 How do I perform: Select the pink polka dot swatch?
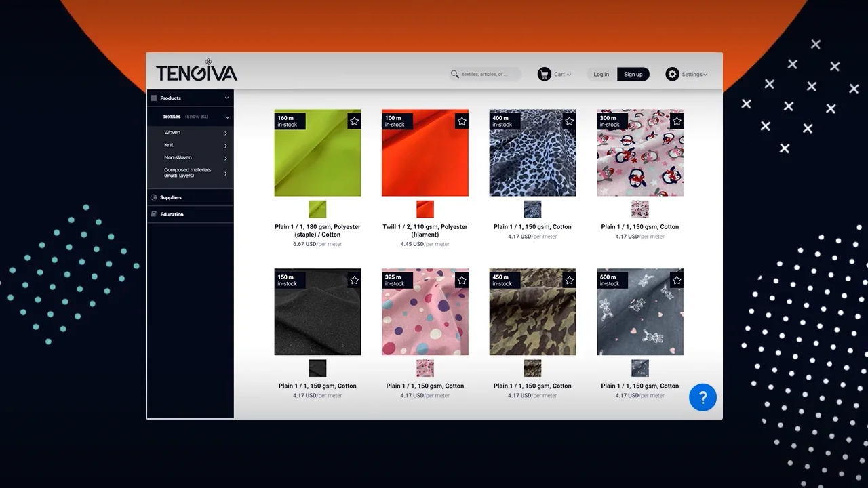pyautogui.click(x=425, y=368)
